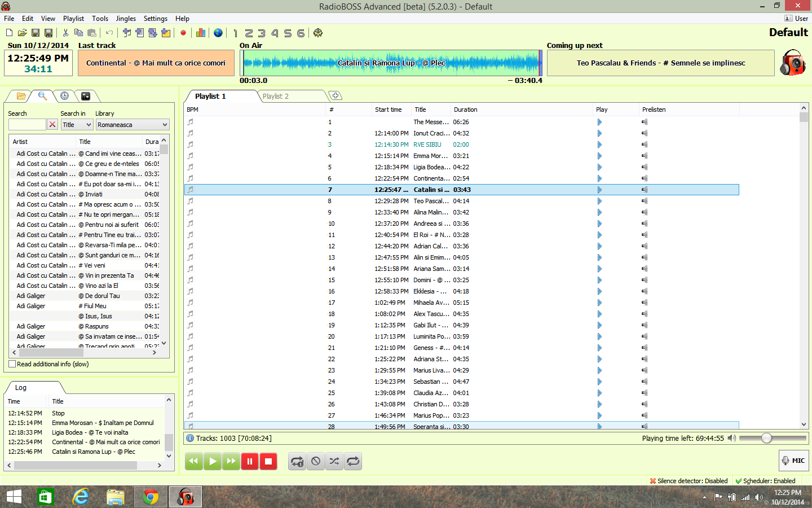Undo last action with the undo arrow icon
The width and height of the screenshot is (812, 508).
point(109,33)
